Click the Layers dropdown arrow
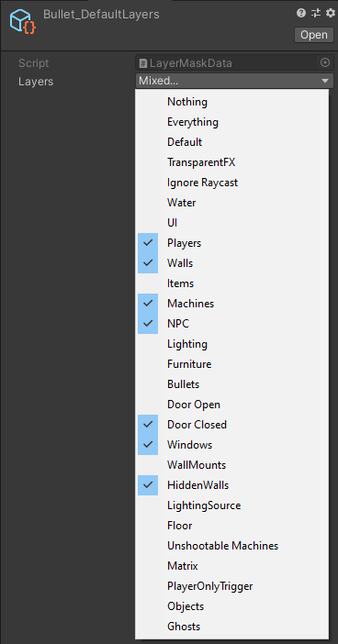This screenshot has width=338, height=644. click(x=325, y=82)
